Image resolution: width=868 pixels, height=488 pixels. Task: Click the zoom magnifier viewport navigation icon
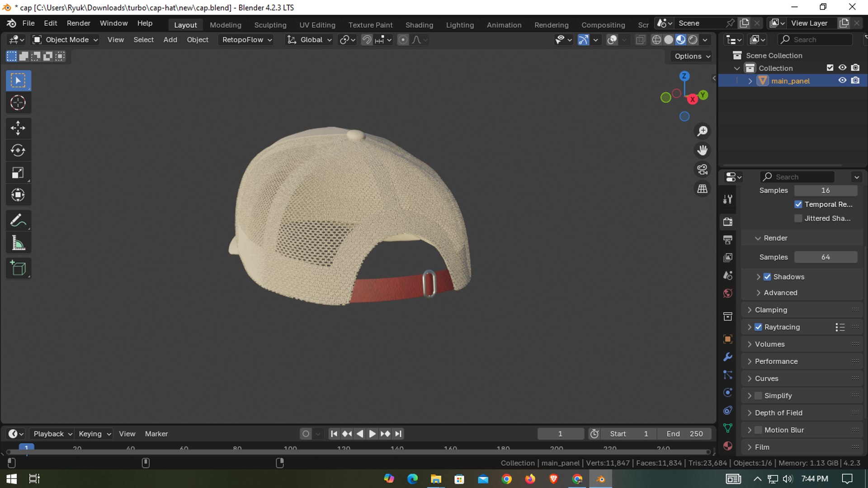point(703,131)
